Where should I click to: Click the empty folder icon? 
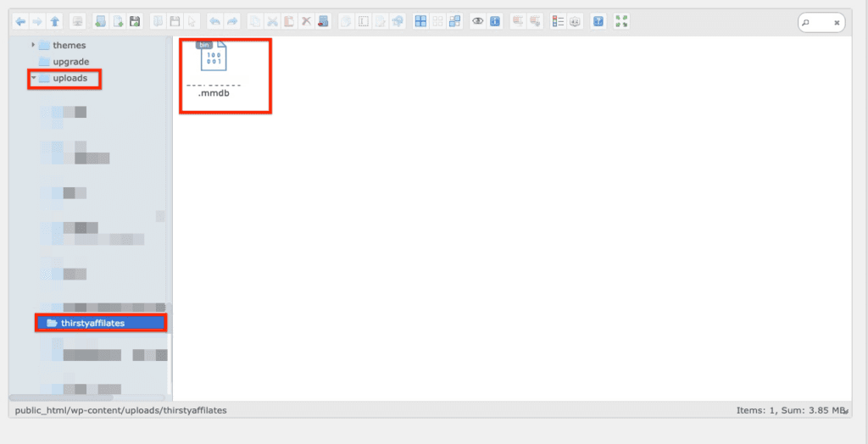click(x=323, y=21)
